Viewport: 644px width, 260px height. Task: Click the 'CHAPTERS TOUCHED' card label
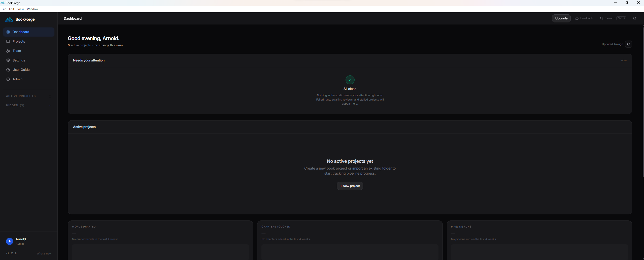pyautogui.click(x=276, y=227)
